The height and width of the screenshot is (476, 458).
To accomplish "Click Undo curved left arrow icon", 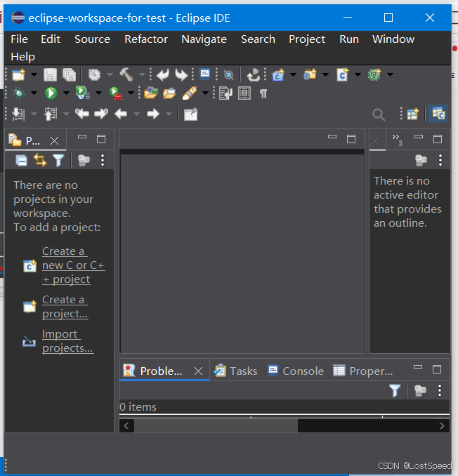I will click(x=163, y=74).
